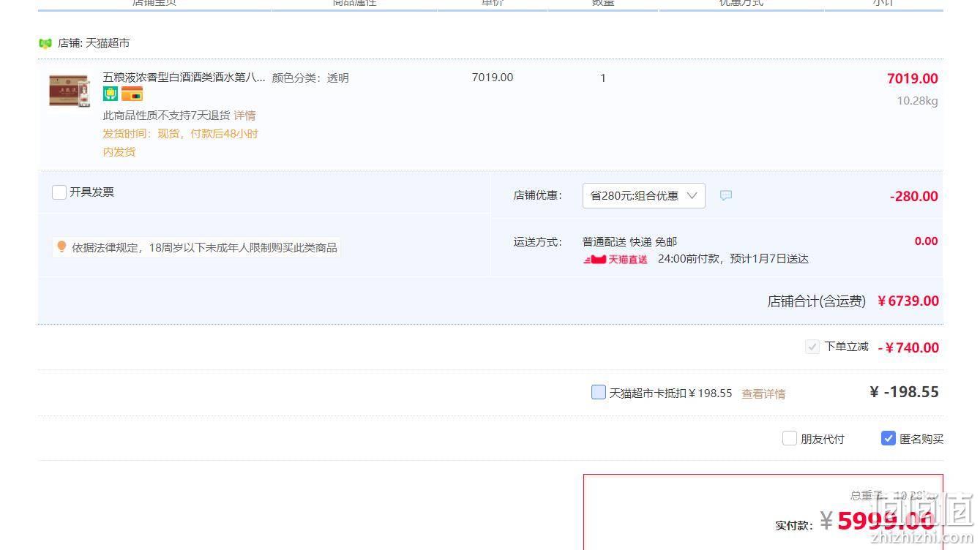Open the 天猫超市 store name
Screen dimensions: 980x550
pyautogui.click(x=108, y=43)
